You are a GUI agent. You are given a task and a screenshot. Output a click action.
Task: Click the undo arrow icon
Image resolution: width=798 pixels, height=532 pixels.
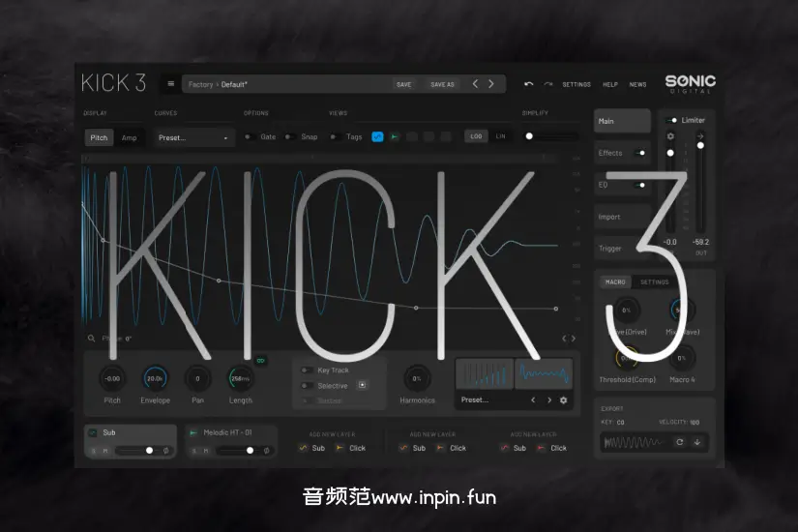click(529, 84)
